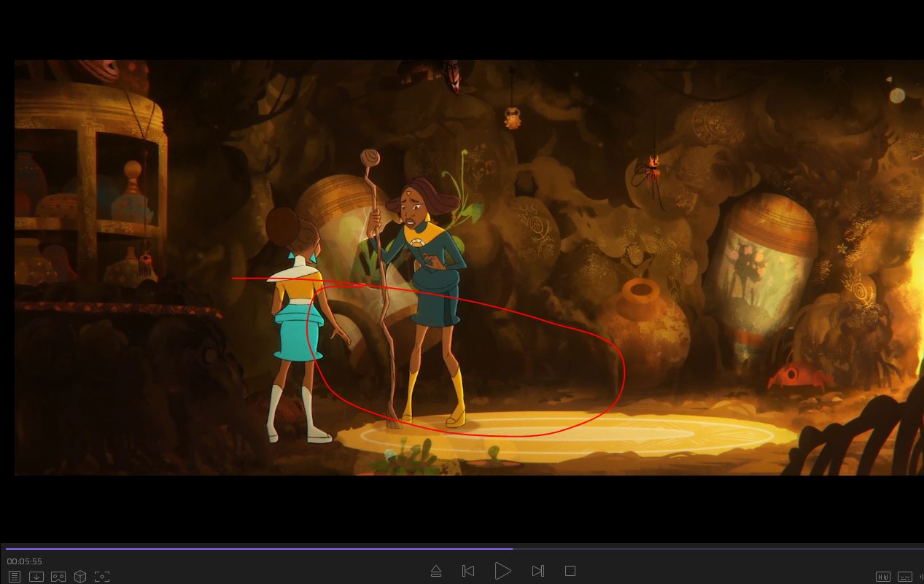Skip to the next track

[x=538, y=571]
